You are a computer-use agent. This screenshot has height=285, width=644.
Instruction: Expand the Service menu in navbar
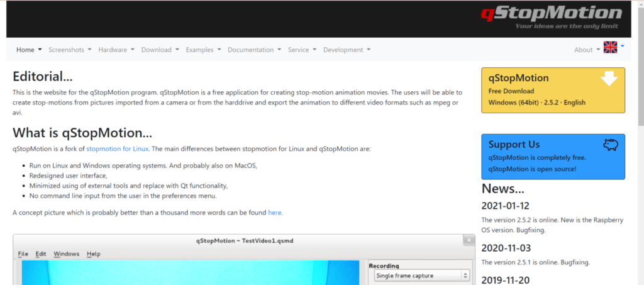(x=302, y=50)
